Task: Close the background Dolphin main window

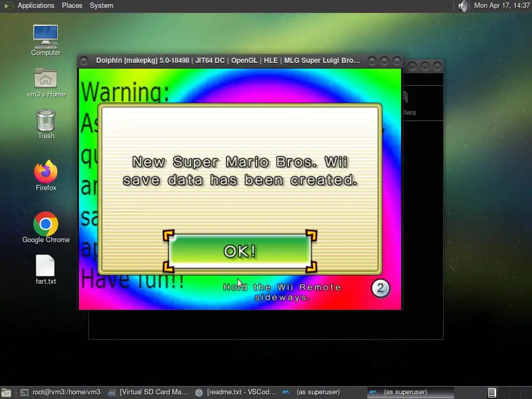Action: 437,65
